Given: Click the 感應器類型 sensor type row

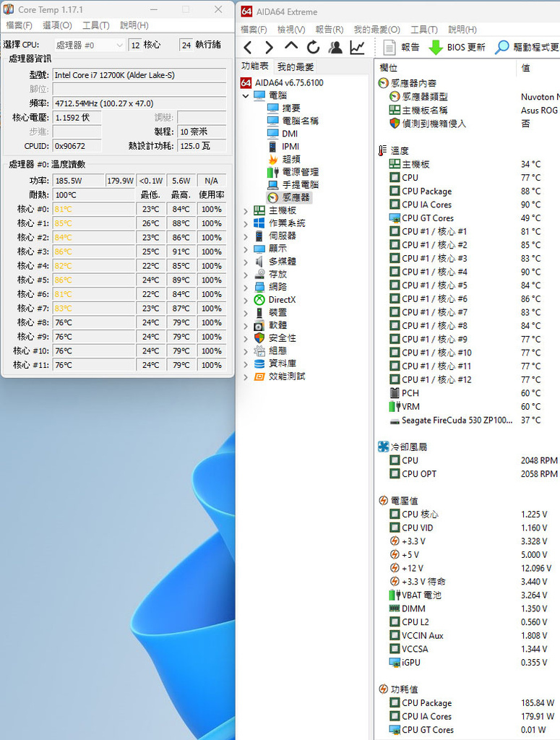Looking at the screenshot, I should pos(474,97).
